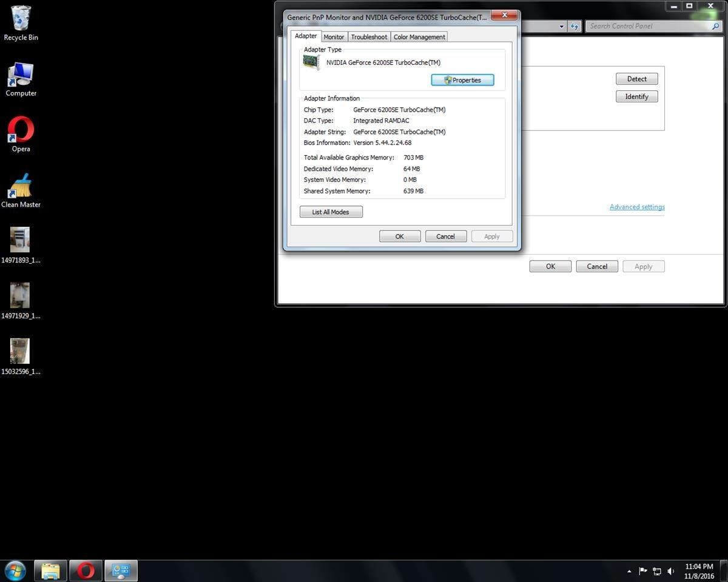Switch to the Troubleshoot tab
Viewport: 728px width, 582px height.
click(369, 37)
